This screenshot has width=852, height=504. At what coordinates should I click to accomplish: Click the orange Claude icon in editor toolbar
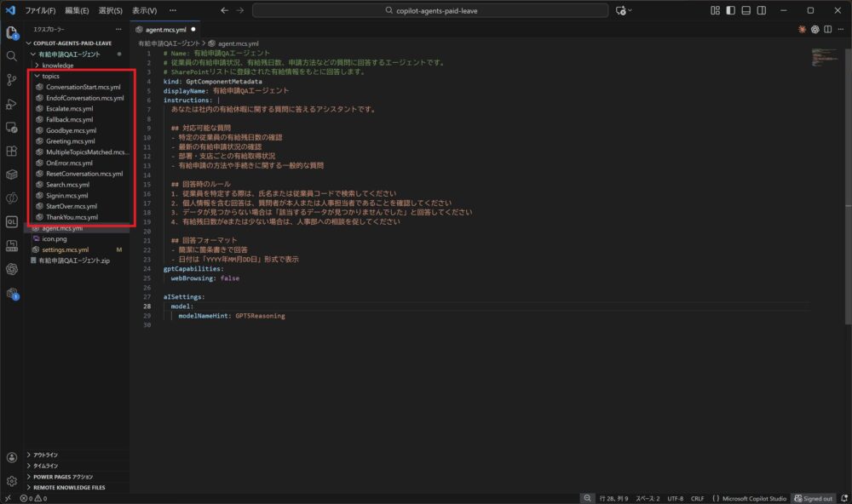(802, 29)
